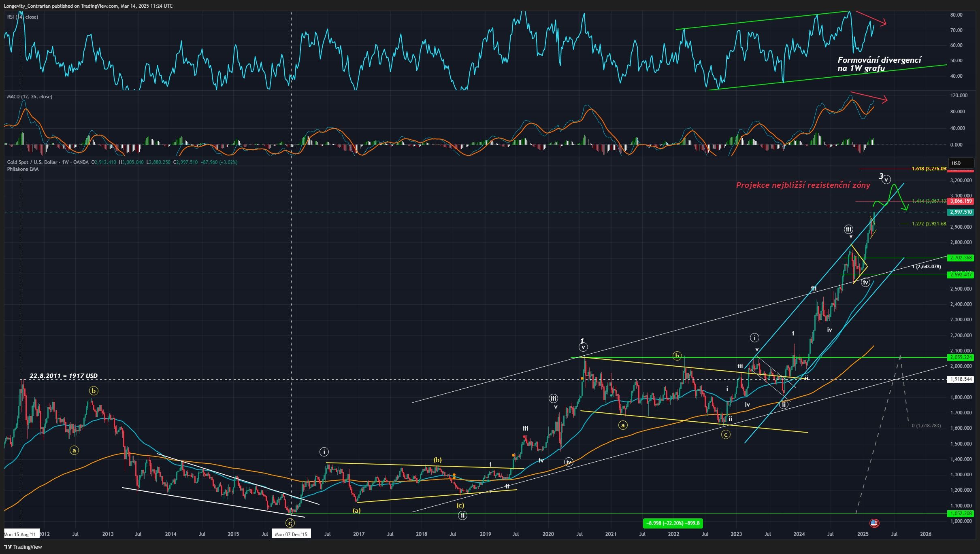Click the red 3,066.159 price label
The height and width of the screenshot is (554, 980).
(x=961, y=201)
